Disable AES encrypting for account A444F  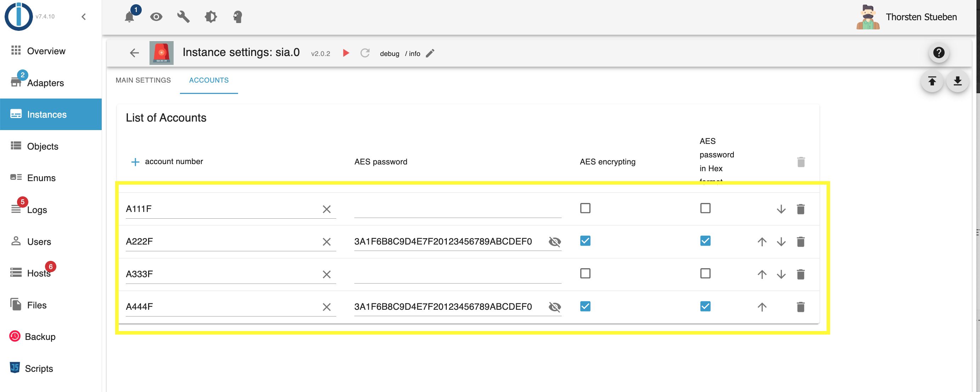pos(585,306)
